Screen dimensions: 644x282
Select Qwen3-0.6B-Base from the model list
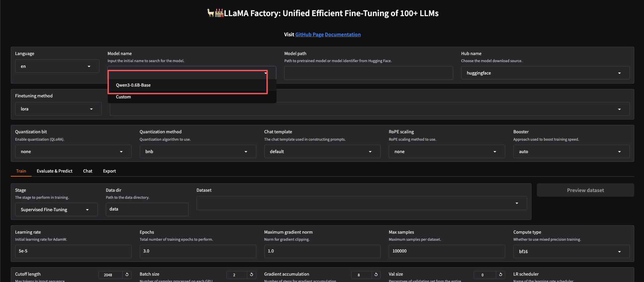point(133,85)
